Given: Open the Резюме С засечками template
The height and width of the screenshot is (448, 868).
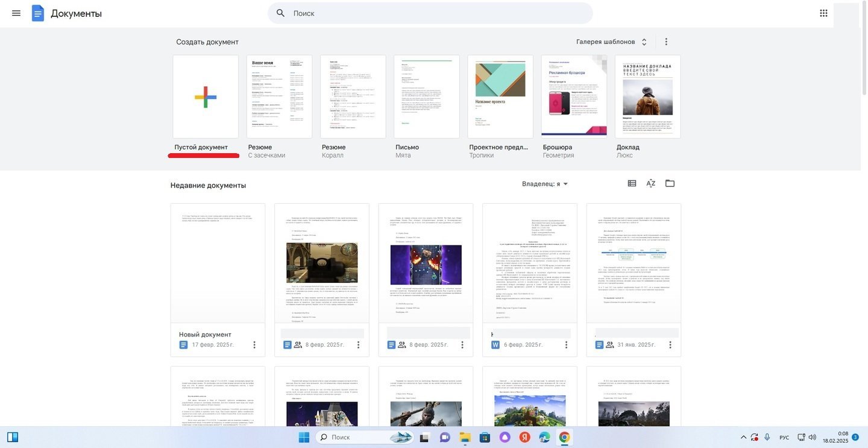Looking at the screenshot, I should point(280,96).
